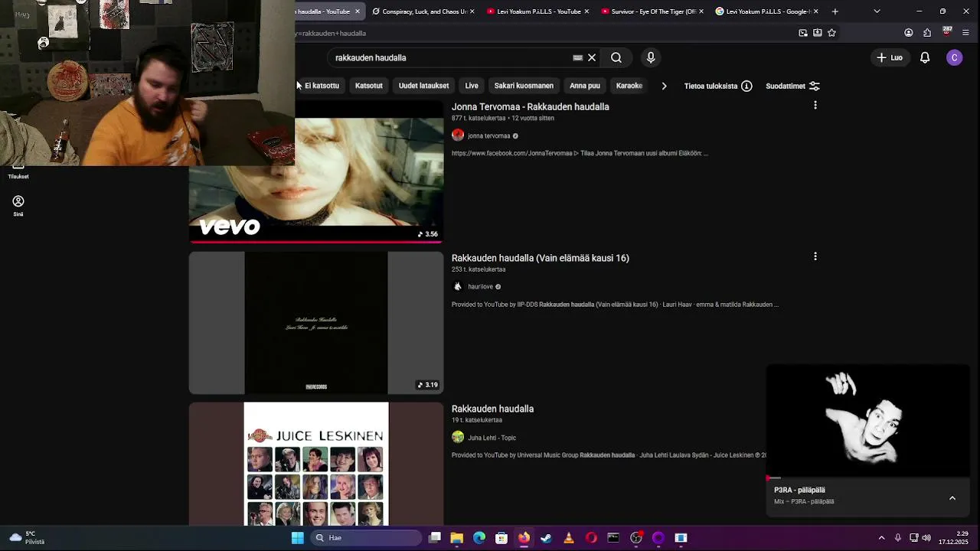
Task: Show more filter chips with right arrow
Action: tap(664, 86)
